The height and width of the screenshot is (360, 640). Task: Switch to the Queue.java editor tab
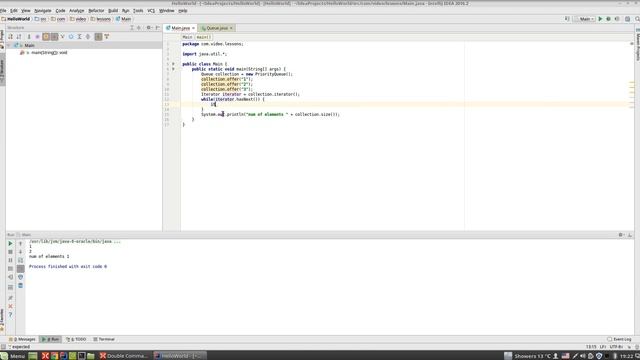pos(217,28)
